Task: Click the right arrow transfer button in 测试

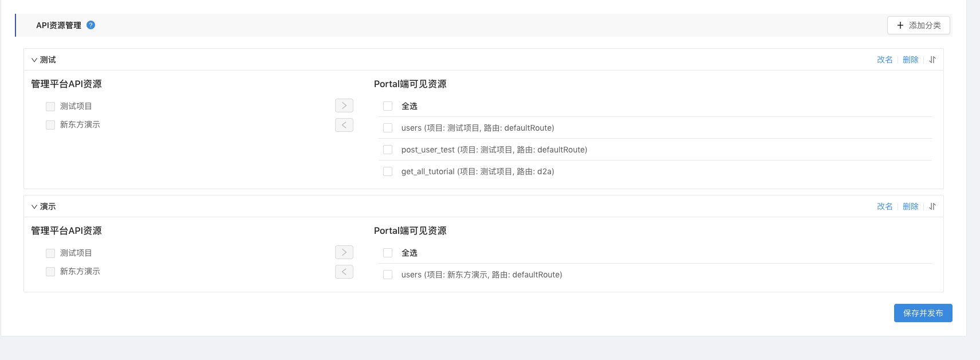Action: 344,105
